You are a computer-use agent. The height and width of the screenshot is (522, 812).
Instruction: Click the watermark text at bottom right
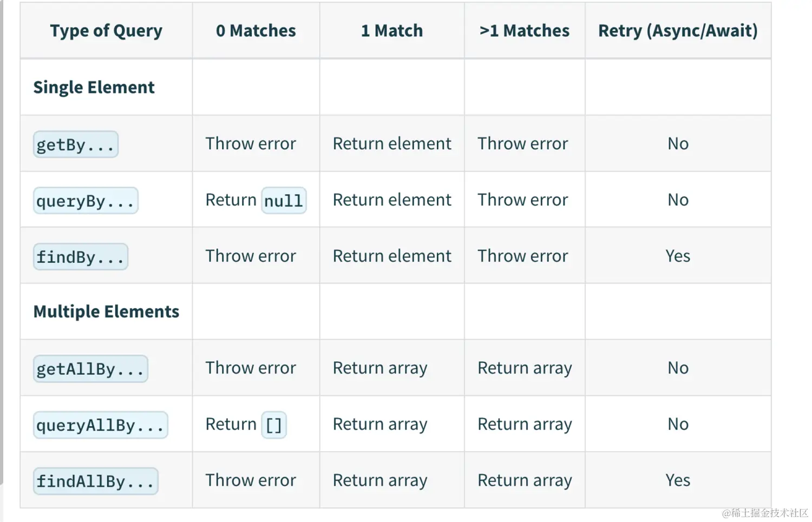765,513
